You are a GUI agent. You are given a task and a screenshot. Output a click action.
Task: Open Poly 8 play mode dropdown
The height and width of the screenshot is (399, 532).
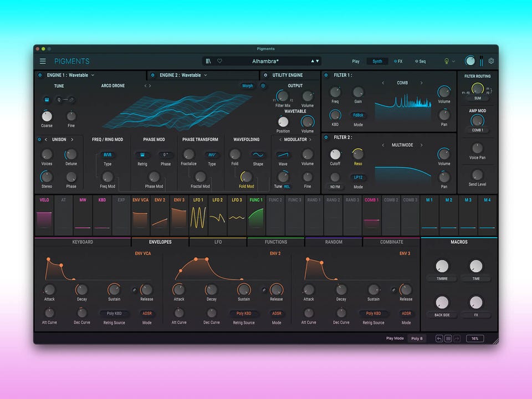417,339
